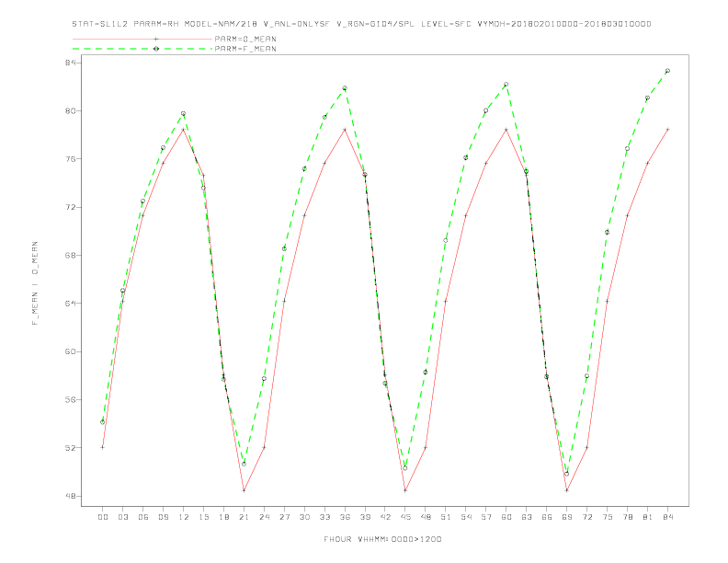Click the 81 forecast hour label
728x563 pixels.
click(648, 517)
